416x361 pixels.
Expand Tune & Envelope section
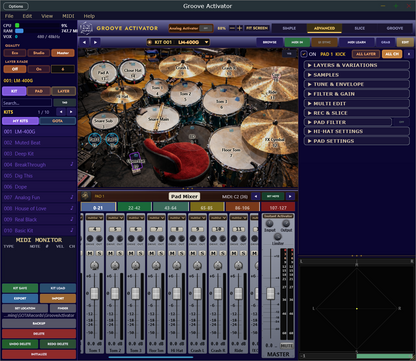click(x=357, y=84)
